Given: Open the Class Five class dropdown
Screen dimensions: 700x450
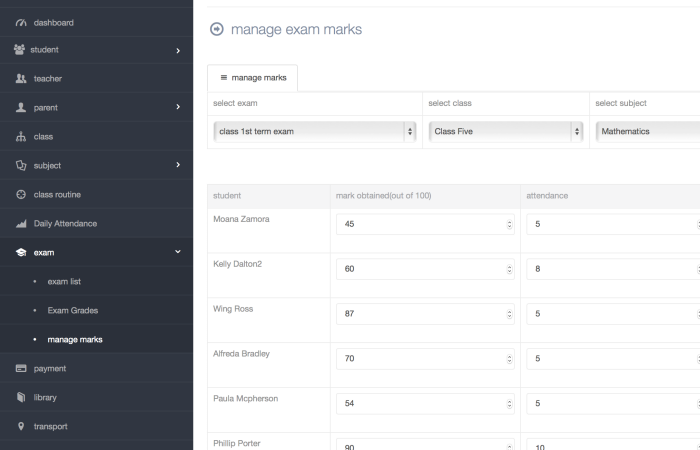Looking at the screenshot, I should click(x=506, y=131).
